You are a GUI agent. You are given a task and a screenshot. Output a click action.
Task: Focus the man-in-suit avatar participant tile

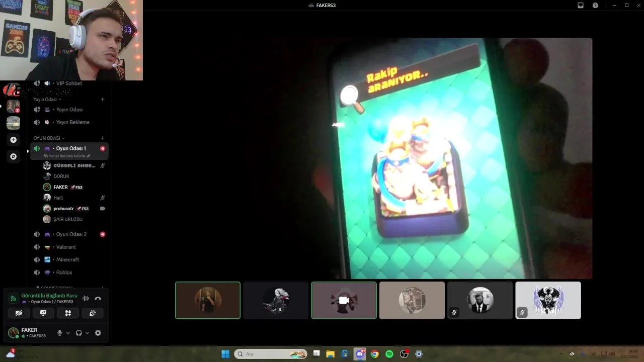coord(480,300)
